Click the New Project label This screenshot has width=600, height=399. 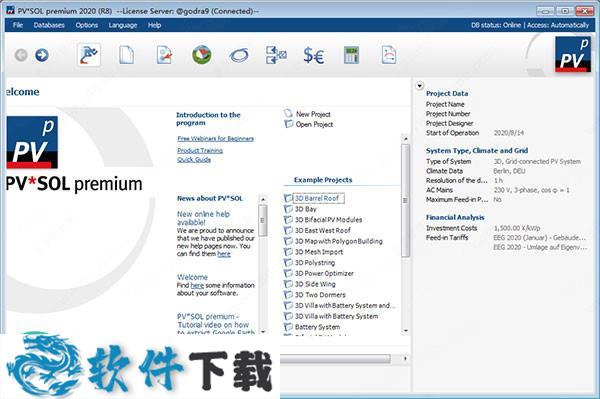pyautogui.click(x=313, y=114)
